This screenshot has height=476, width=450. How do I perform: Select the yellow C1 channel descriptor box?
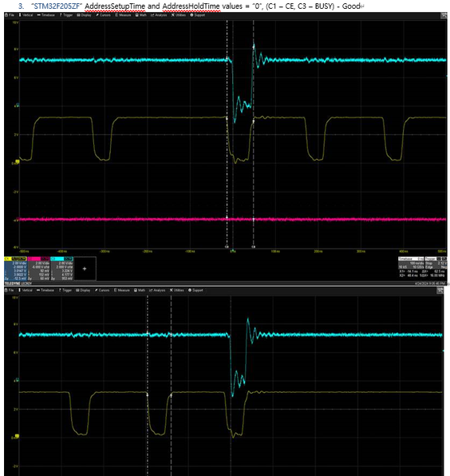[x=16, y=268]
